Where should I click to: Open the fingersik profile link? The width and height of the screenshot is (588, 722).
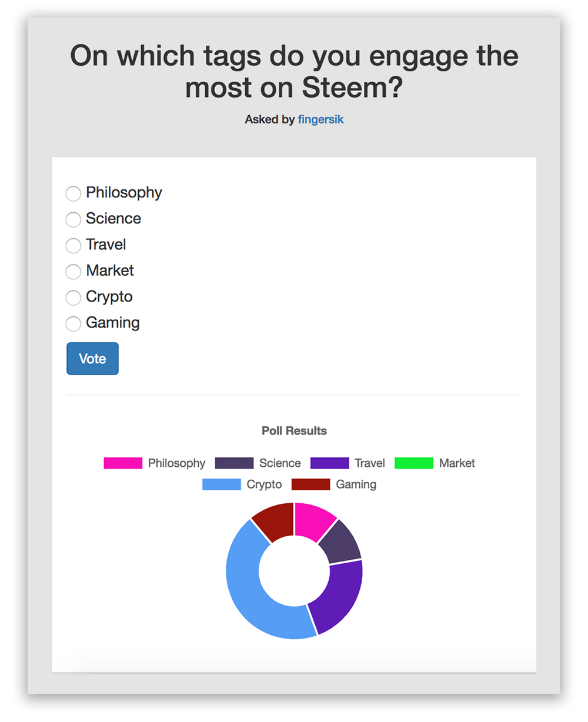click(320, 119)
